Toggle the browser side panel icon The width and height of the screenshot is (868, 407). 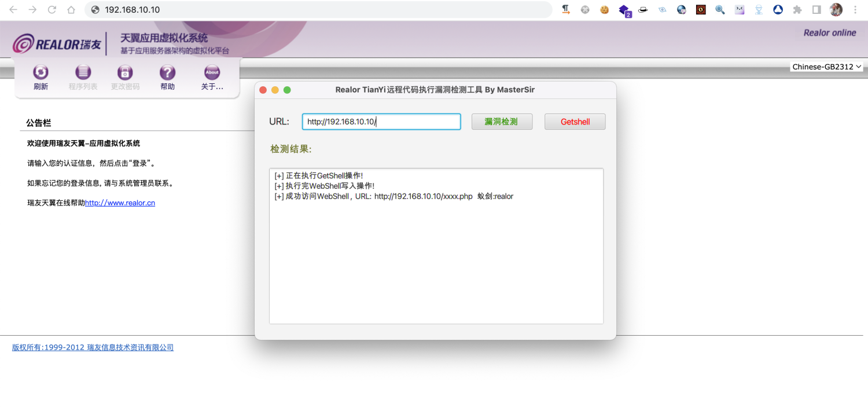coord(816,9)
